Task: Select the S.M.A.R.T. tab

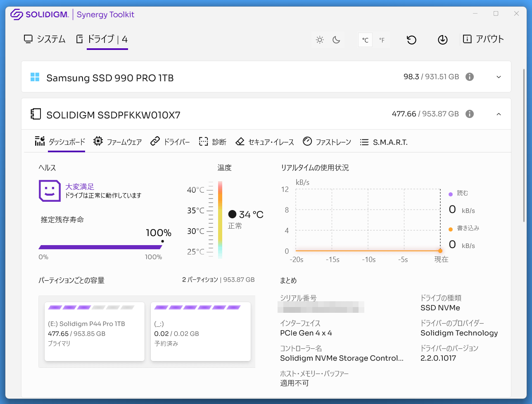Action: [384, 142]
